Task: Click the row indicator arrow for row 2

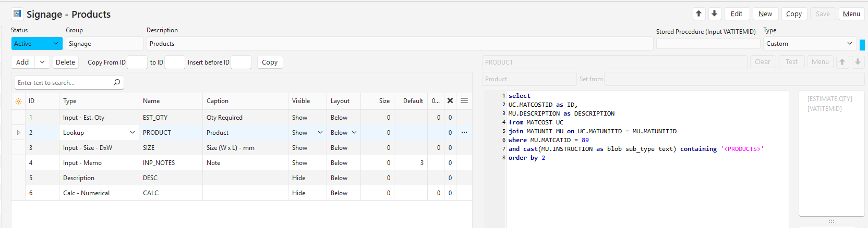Action: click(x=19, y=132)
